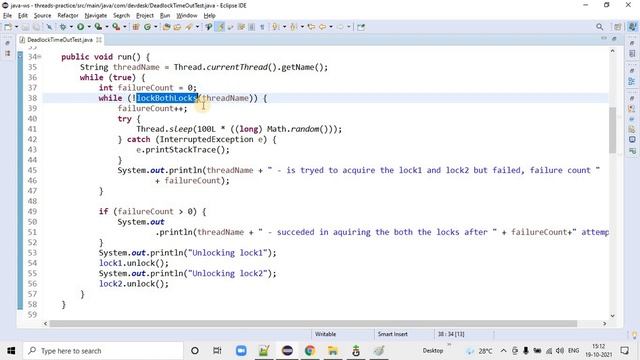Click the 38 : 34 cursor position
This screenshot has width=640, height=360.
451,334
